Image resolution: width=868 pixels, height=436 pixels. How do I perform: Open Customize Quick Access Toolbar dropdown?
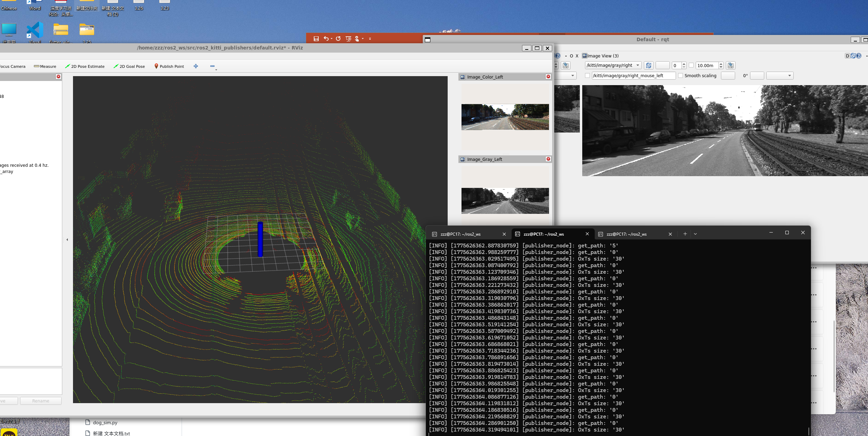370,39
